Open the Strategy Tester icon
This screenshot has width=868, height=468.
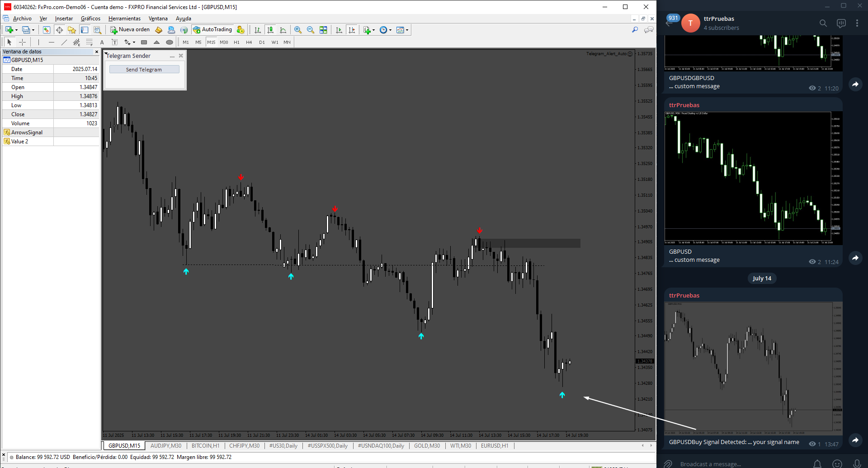(x=97, y=30)
